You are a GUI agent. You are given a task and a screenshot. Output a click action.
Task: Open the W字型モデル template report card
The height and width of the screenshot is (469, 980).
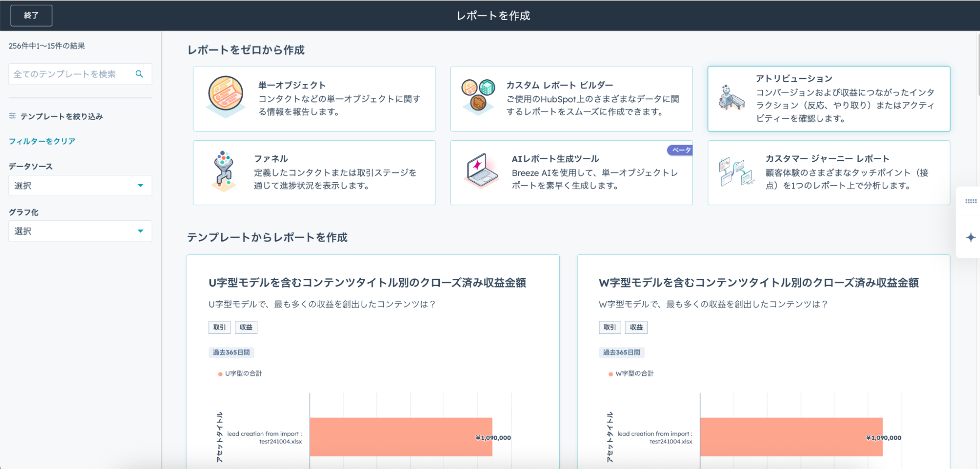[x=763, y=362]
